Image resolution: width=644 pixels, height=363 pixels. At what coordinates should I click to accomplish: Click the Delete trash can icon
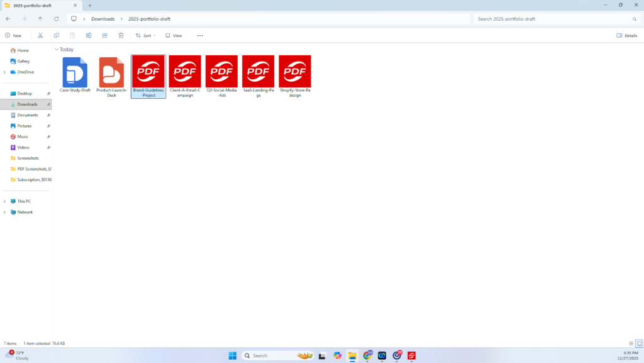point(121,36)
